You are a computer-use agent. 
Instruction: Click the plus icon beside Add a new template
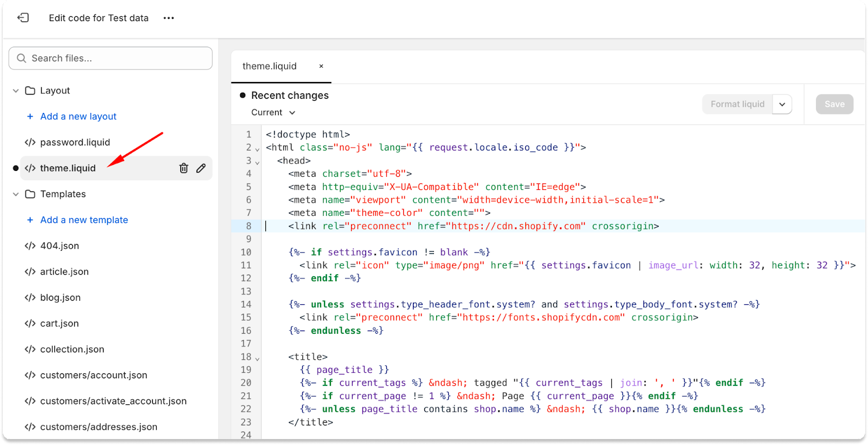click(x=30, y=220)
